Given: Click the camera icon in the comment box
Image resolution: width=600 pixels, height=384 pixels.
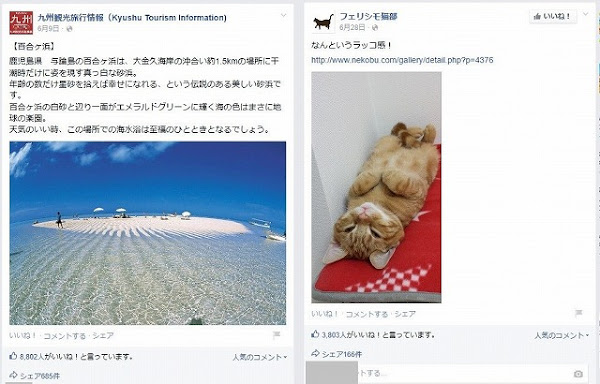Looking at the screenshot, I should pyautogui.click(x=578, y=374).
